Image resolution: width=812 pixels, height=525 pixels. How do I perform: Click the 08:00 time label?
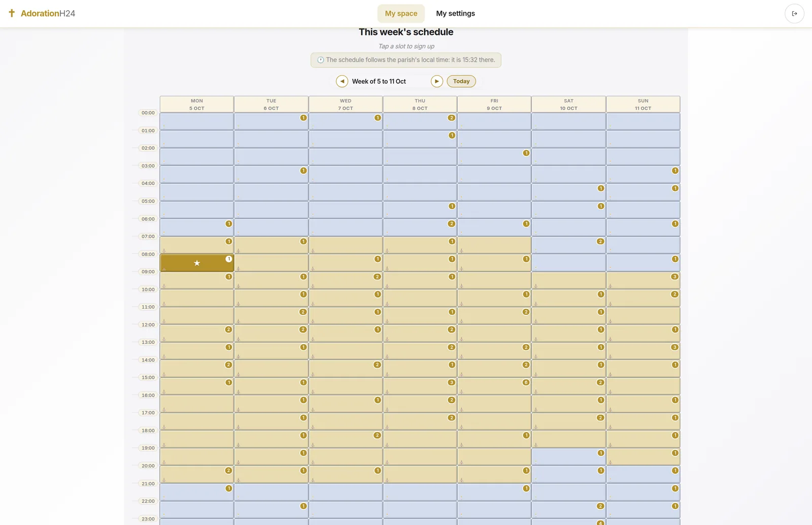[x=148, y=254]
